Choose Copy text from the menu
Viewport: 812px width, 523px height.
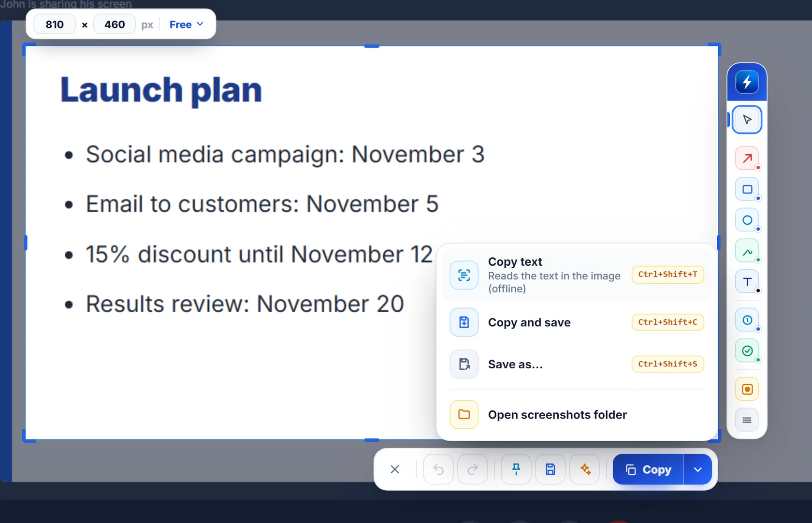pyautogui.click(x=577, y=275)
